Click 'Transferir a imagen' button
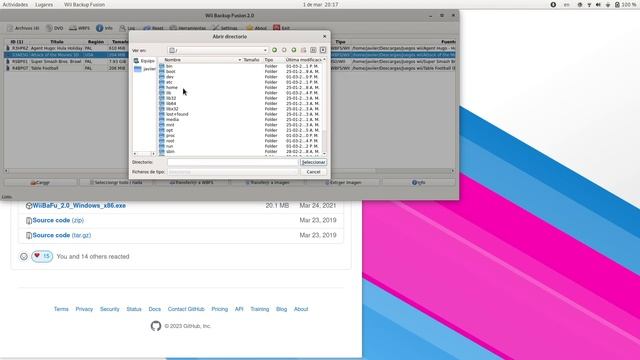This screenshot has width=640, height=360. tap(267, 182)
